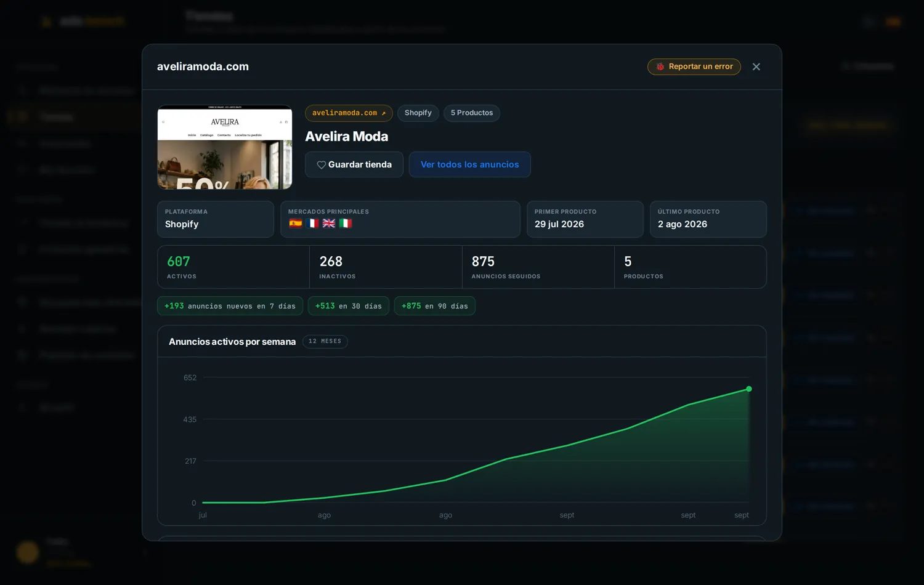Click the 'Último producto' label
The image size is (924, 585).
pos(689,212)
